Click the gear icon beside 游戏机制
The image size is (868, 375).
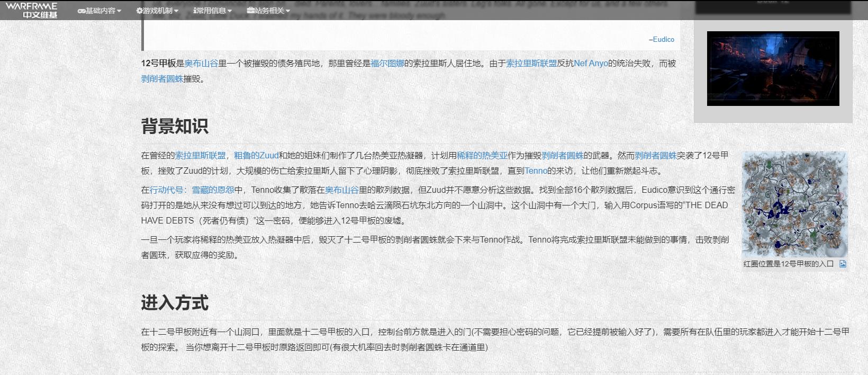point(139,11)
